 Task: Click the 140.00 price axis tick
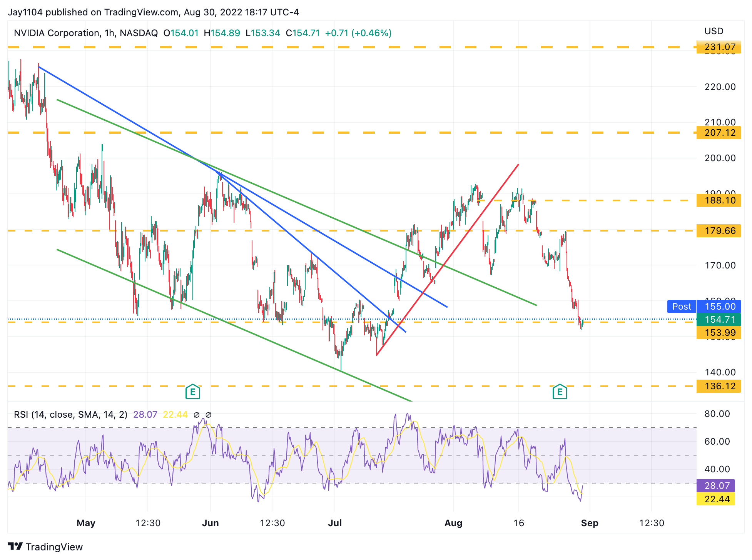tap(720, 372)
